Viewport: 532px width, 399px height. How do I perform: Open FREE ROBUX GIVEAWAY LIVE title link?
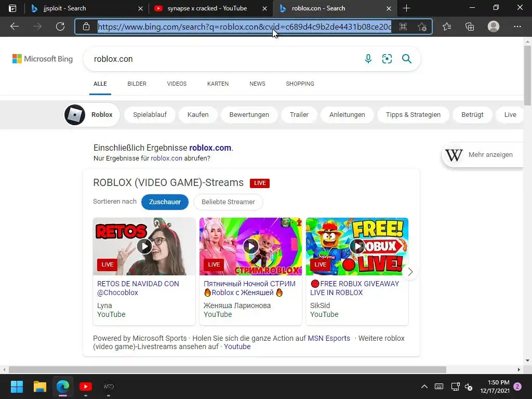[x=354, y=288]
